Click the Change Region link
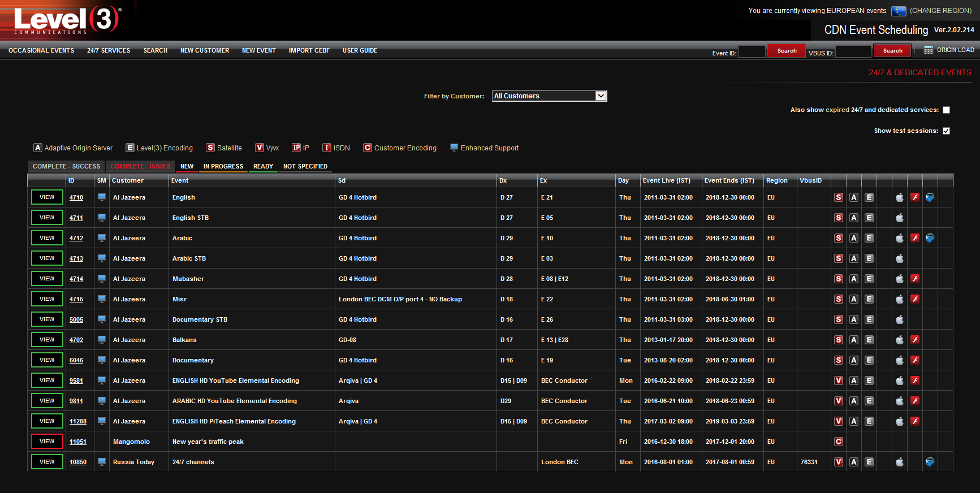980x493 pixels. point(940,11)
